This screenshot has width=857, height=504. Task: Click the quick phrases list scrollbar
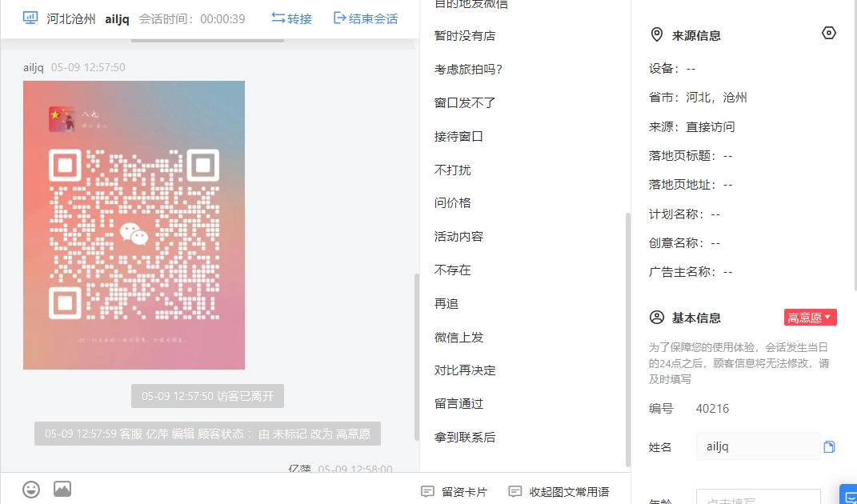coord(628,339)
